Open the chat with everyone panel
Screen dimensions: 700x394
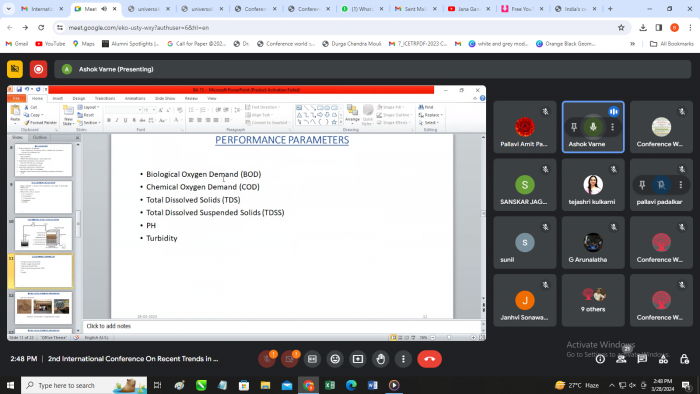642,359
